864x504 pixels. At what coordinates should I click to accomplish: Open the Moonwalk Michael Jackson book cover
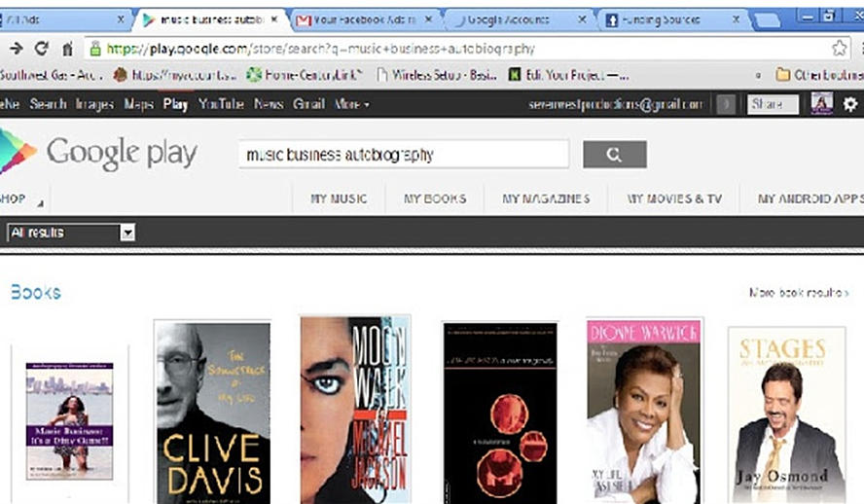click(x=355, y=410)
